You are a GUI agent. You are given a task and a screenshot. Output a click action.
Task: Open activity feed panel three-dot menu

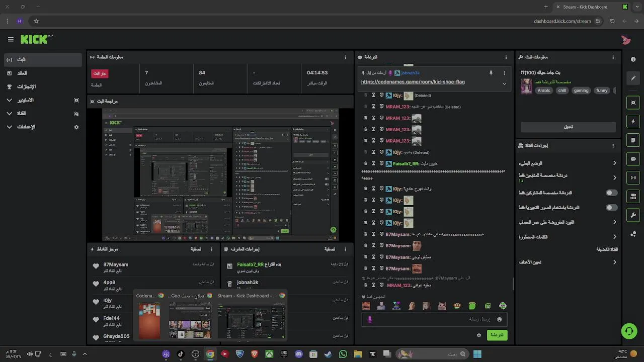(211, 249)
